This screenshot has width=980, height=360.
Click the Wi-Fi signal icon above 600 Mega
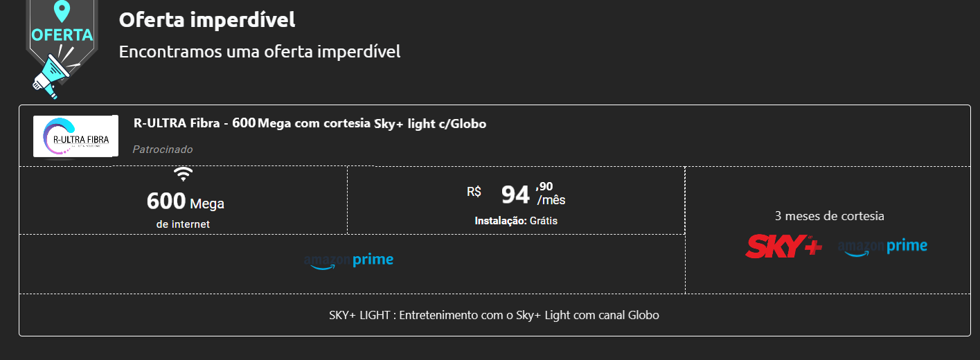(x=183, y=174)
